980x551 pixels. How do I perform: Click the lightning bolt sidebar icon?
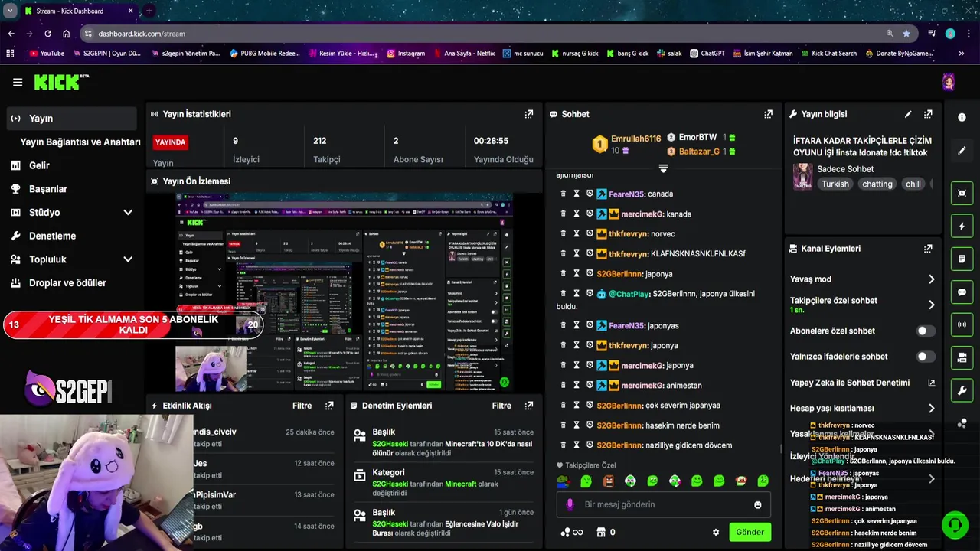pos(962,227)
